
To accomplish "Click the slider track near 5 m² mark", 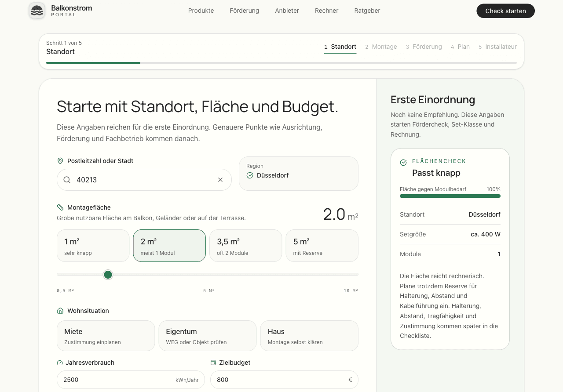I will tap(208, 274).
